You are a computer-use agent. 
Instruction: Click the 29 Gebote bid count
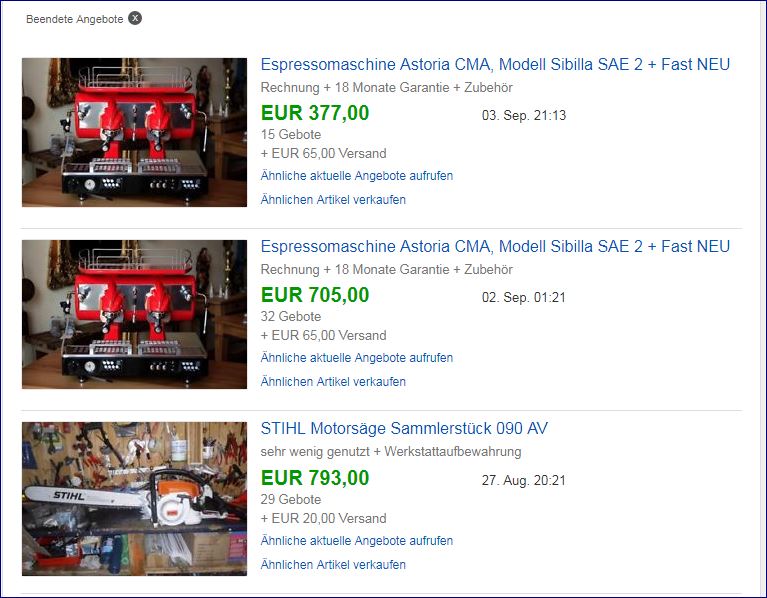[x=291, y=499]
